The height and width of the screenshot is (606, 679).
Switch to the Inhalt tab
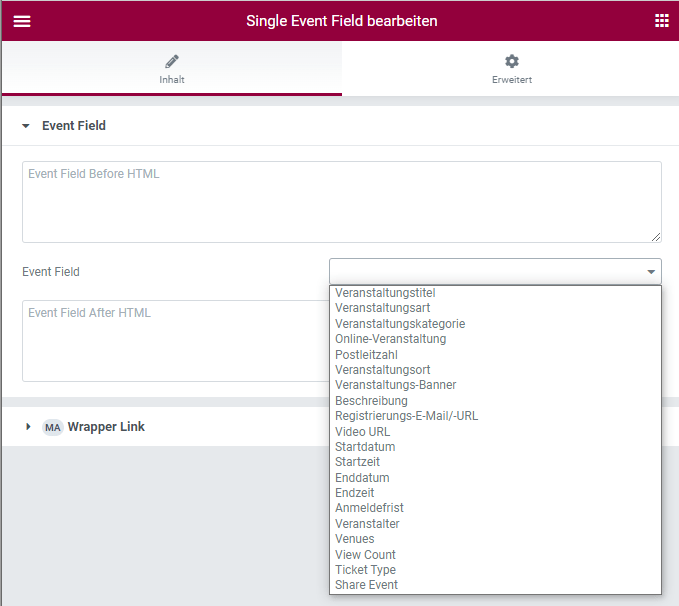click(172, 70)
